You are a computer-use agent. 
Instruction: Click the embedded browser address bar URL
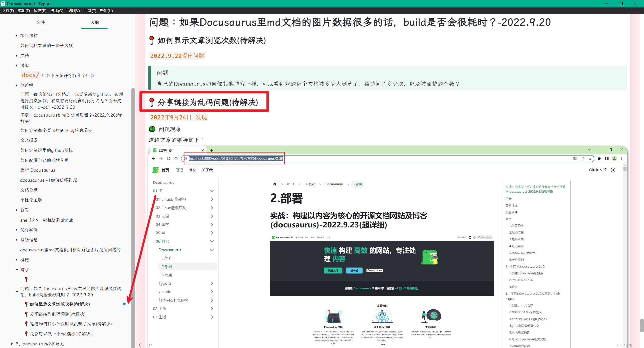point(236,158)
